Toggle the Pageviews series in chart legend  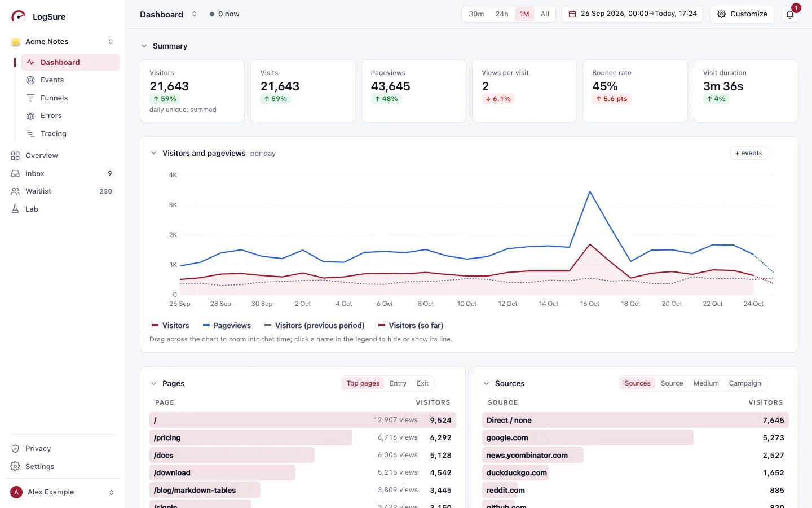click(227, 326)
